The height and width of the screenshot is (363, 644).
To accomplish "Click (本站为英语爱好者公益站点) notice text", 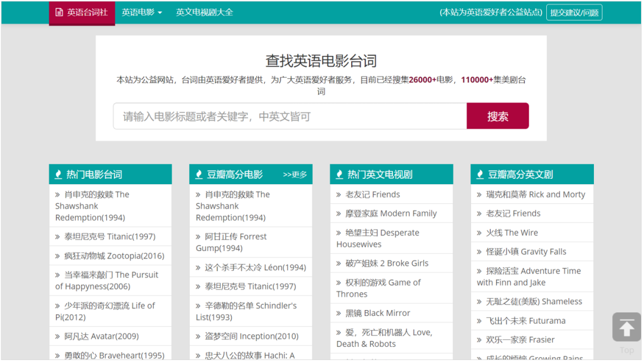I will tap(491, 13).
